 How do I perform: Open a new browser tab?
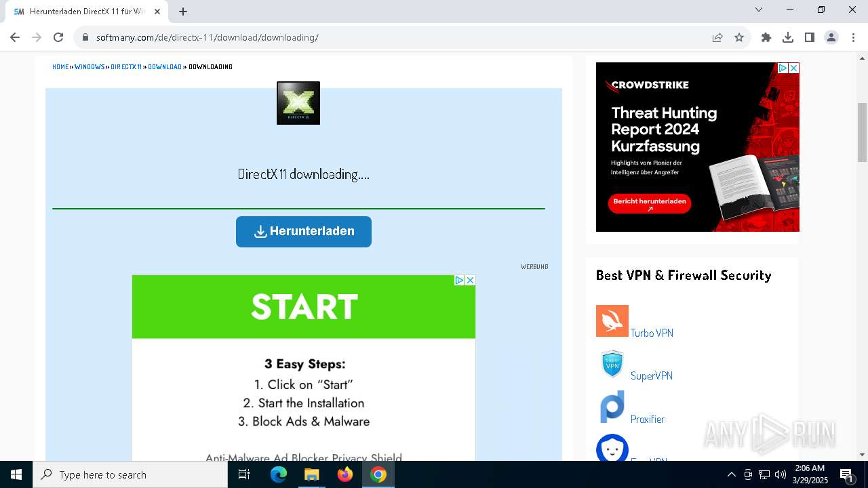183,12
